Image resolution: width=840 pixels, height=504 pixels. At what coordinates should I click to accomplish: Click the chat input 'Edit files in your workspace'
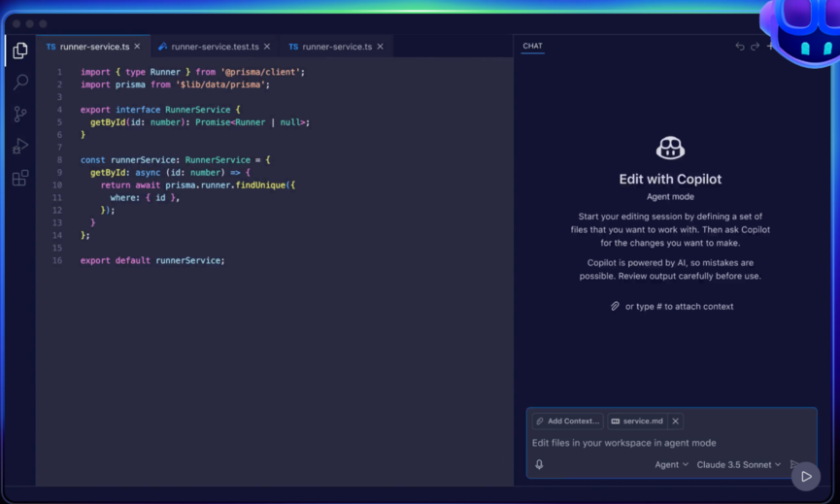(x=623, y=443)
